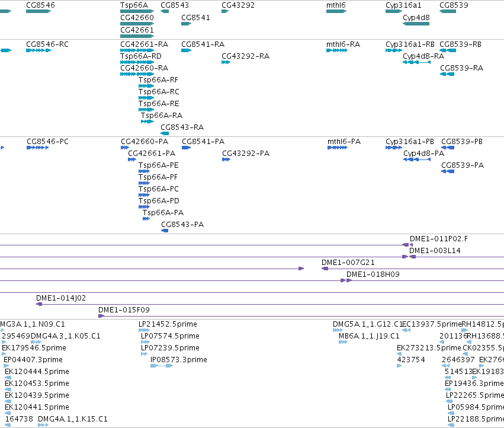Click the CG8546-RC transcript glyph
Viewport: 504px width, 428px height.
click(x=38, y=50)
